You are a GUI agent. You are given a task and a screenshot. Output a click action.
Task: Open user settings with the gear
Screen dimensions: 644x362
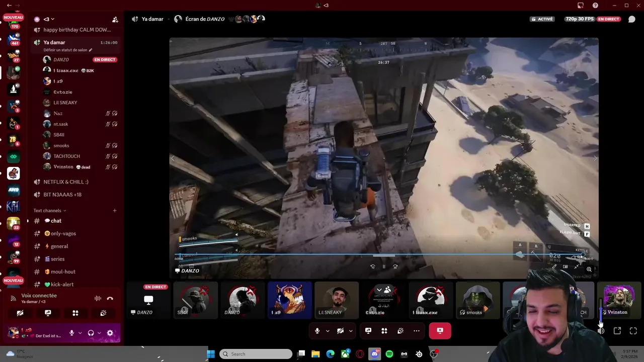pos(110,333)
